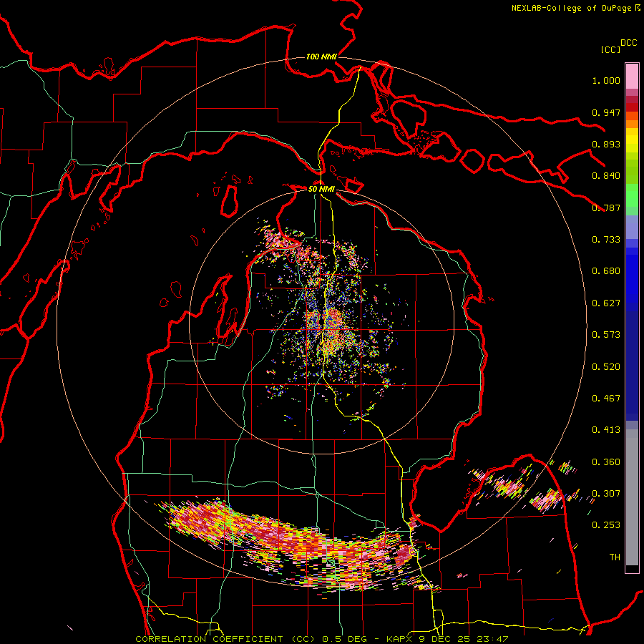
Task: Pick the bright green segment of color bar
Action: (632, 195)
